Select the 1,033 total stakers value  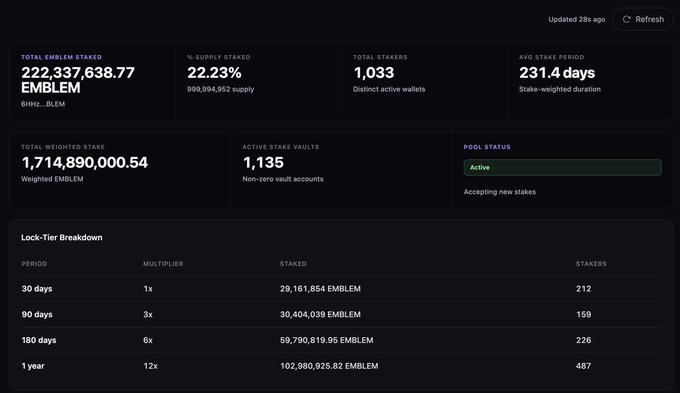[373, 72]
